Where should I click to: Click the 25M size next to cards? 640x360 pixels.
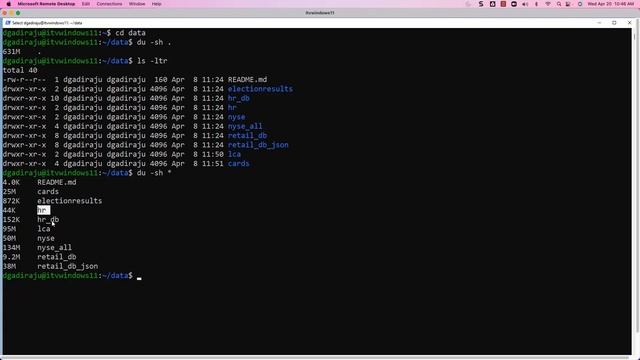[9, 192]
